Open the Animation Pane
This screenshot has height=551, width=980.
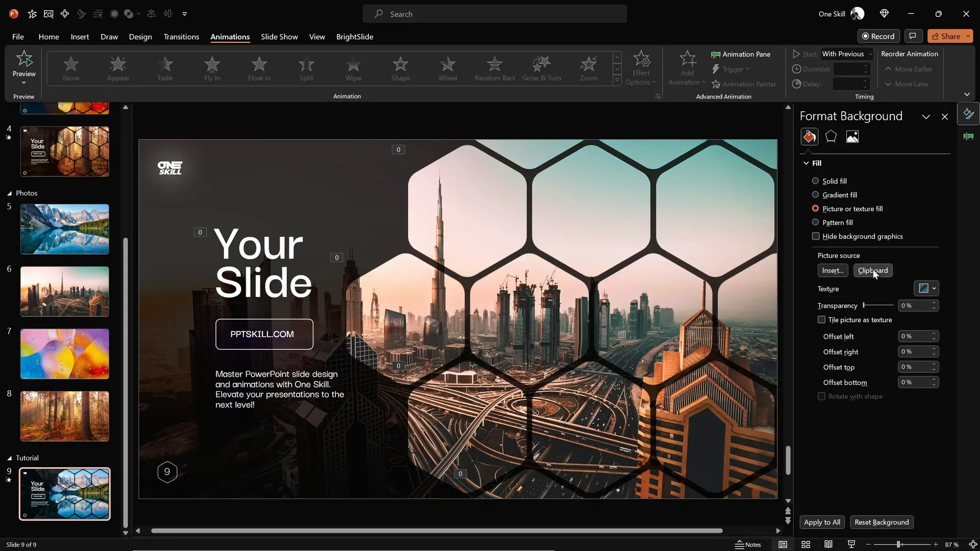pyautogui.click(x=741, y=54)
